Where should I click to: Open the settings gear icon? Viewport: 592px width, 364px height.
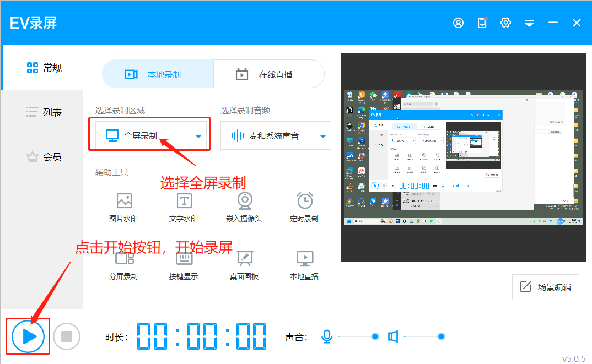(505, 23)
